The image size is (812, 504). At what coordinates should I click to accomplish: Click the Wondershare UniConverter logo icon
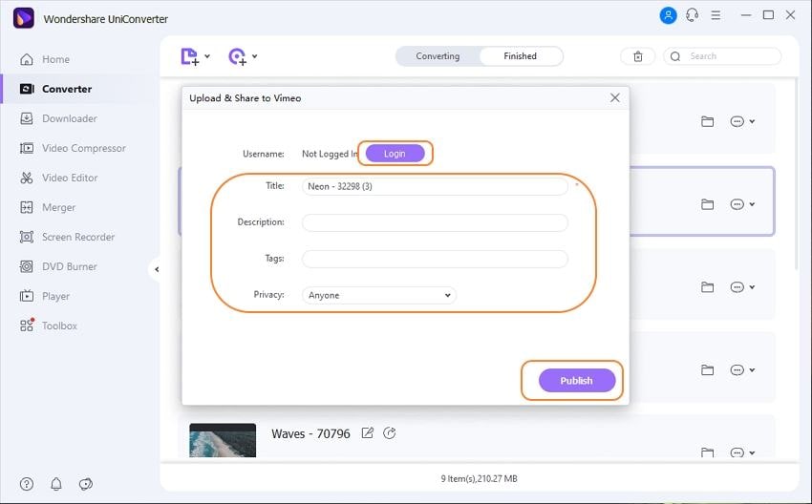tap(23, 18)
